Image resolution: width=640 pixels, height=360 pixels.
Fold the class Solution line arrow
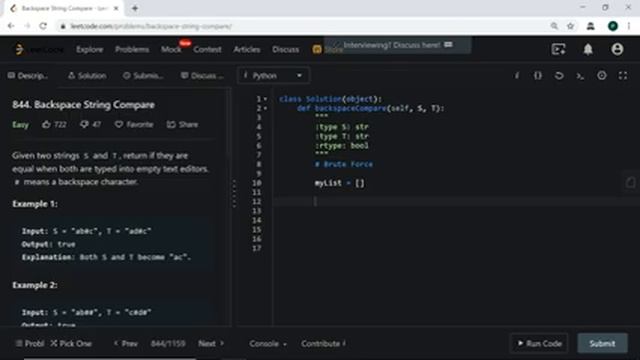click(x=266, y=99)
